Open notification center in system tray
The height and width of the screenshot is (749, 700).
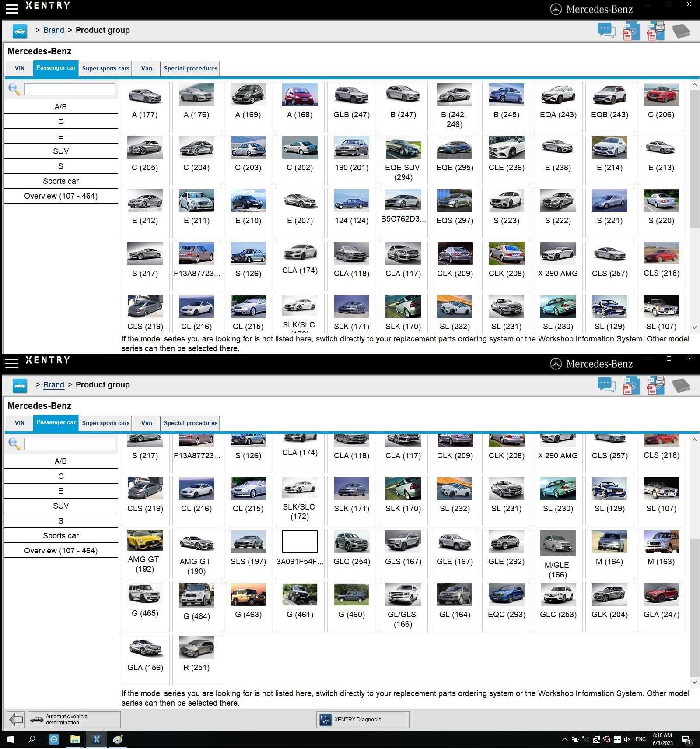686,740
